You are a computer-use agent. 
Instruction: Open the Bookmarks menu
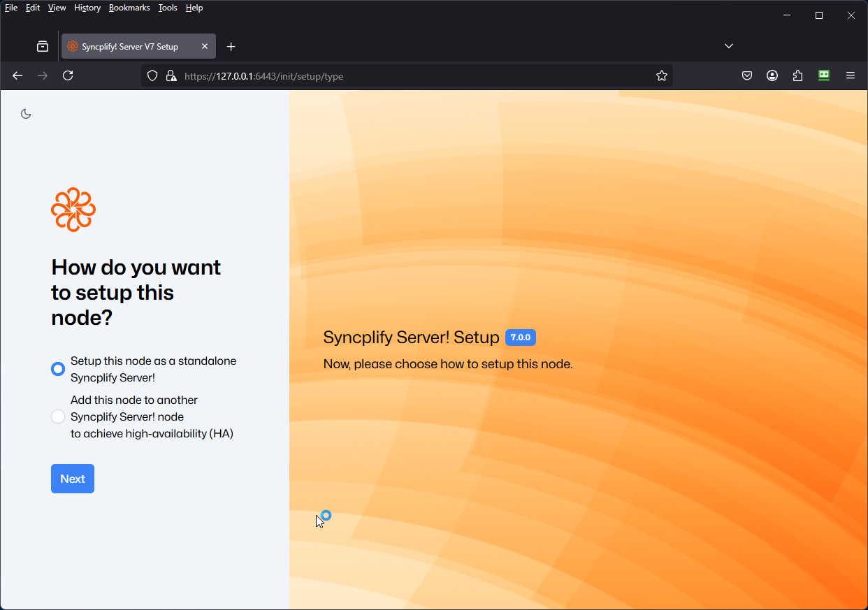(129, 8)
